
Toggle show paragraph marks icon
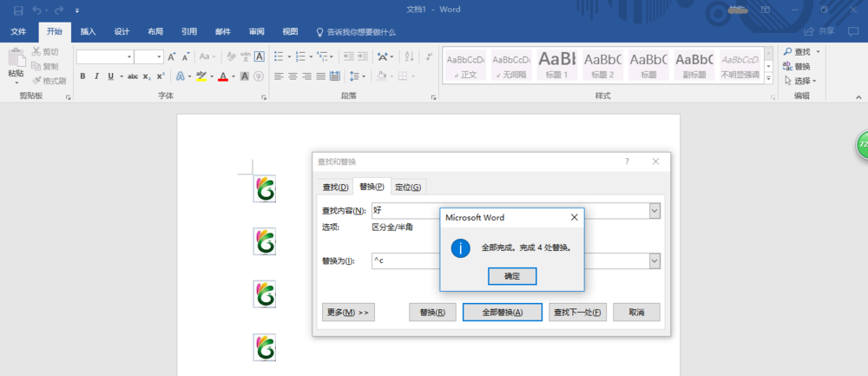429,56
